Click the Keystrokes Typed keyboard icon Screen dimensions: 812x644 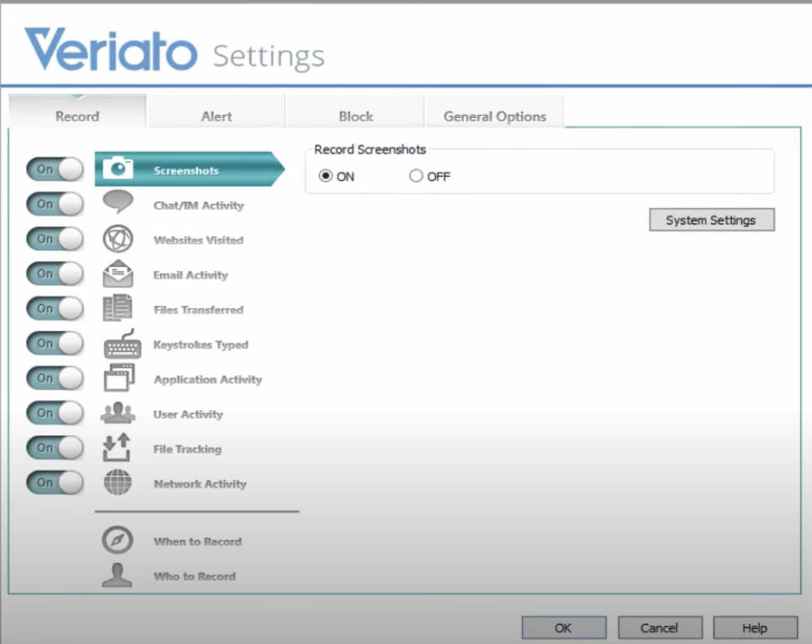122,344
